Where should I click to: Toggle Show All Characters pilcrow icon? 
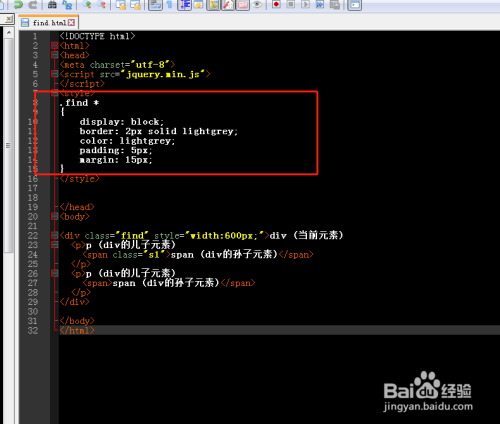169,4
